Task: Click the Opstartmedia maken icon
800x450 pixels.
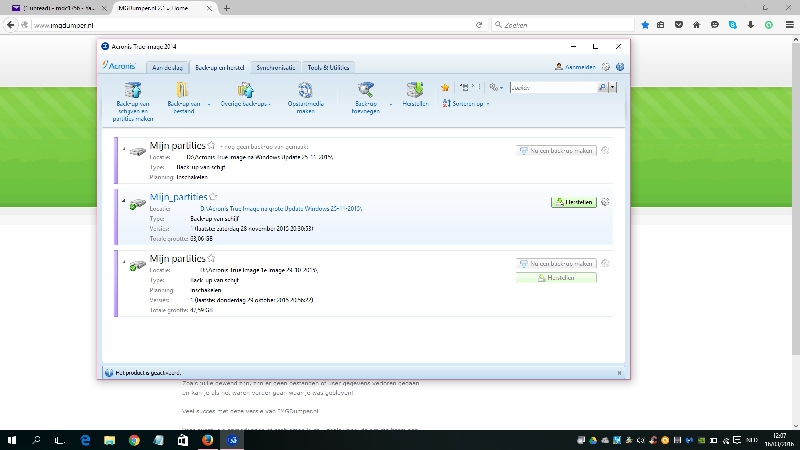Action: point(305,89)
